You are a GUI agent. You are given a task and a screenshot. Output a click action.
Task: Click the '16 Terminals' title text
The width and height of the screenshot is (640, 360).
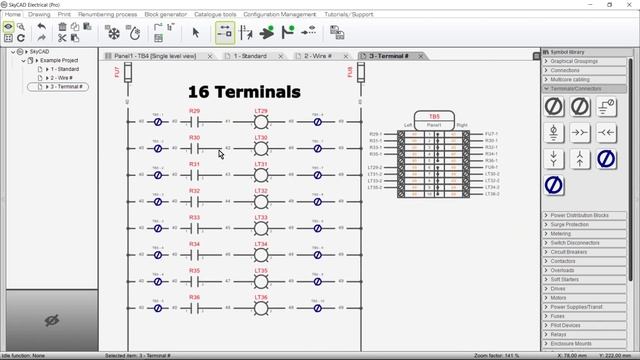pos(244,92)
